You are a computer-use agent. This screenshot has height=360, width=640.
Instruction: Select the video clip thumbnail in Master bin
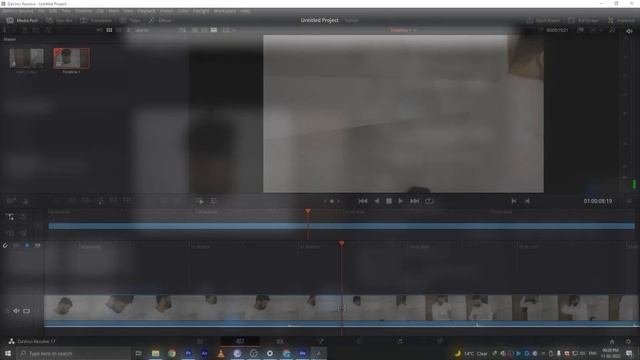coord(27,58)
